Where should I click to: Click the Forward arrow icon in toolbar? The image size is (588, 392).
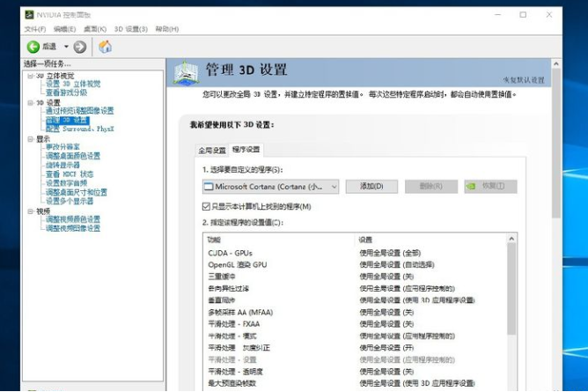pyautogui.click(x=80, y=47)
